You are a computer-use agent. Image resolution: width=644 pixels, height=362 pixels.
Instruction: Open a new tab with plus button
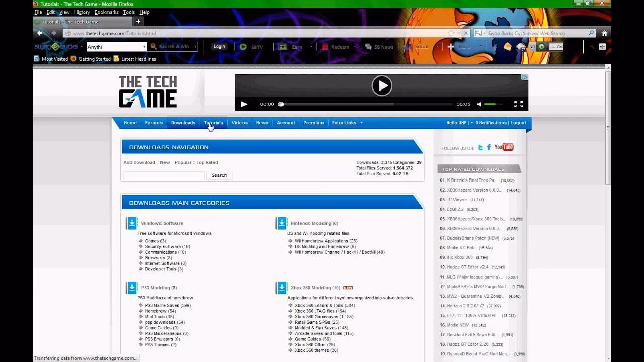point(138,21)
